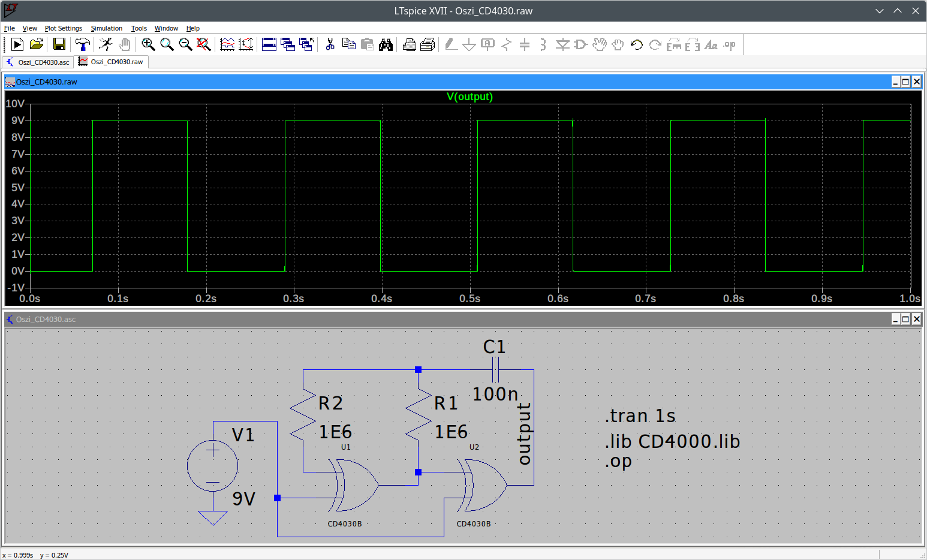Open the Tools menu
Image resolution: width=927 pixels, height=560 pixels.
[x=139, y=28]
